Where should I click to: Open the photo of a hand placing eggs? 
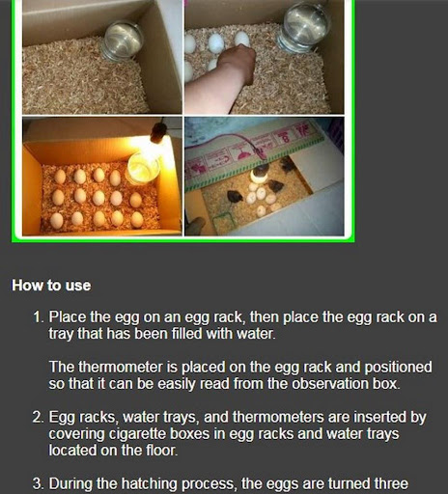point(264,57)
